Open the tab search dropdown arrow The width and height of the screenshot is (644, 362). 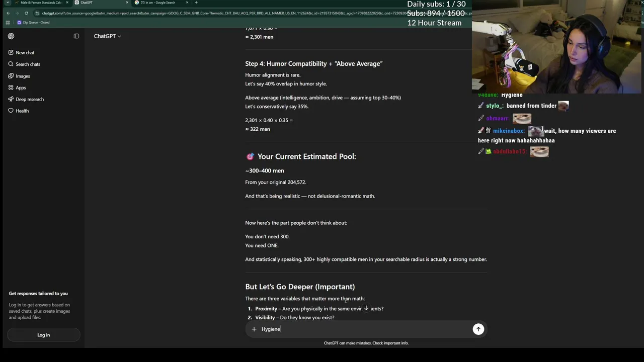pos(7,3)
